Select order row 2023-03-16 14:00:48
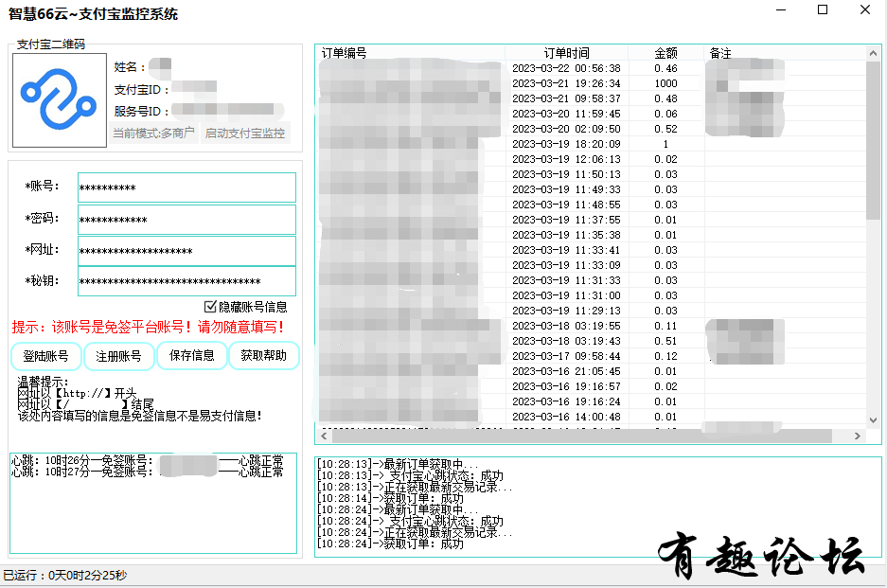 pyautogui.click(x=591, y=417)
